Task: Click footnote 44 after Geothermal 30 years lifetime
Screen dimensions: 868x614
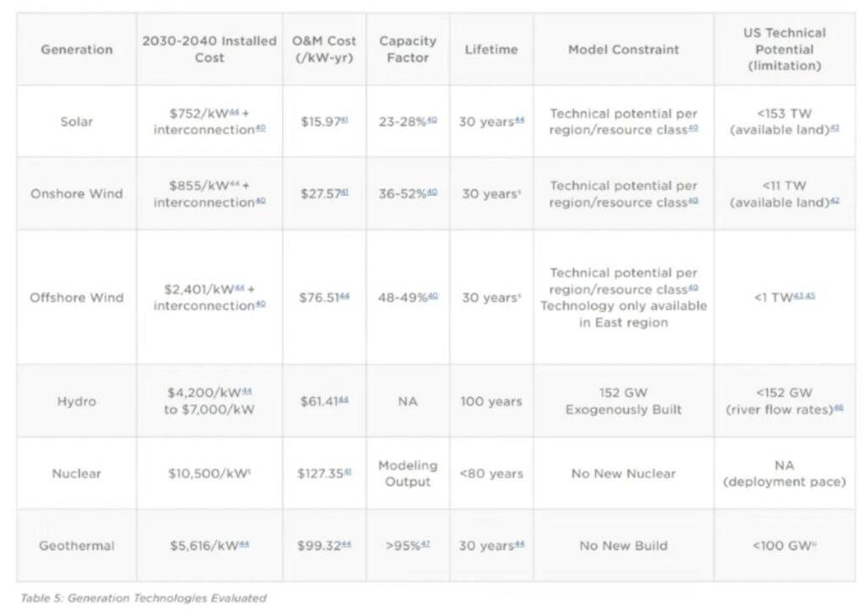Action: (519, 544)
